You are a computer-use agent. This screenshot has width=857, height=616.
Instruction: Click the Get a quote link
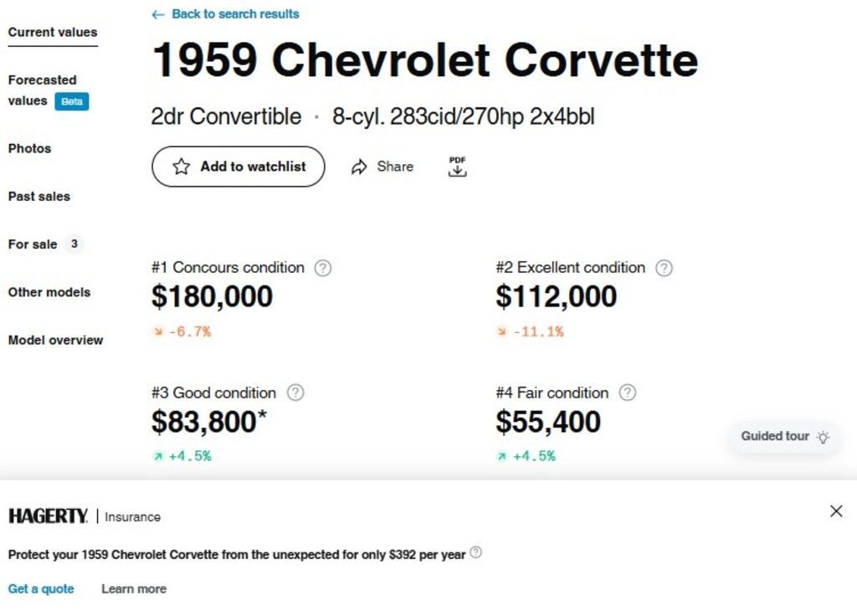(41, 588)
